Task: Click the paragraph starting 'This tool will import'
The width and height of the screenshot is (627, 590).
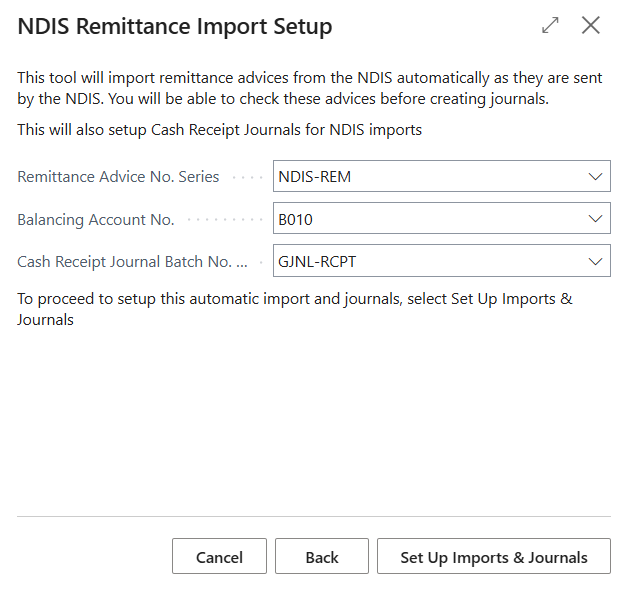Action: click(310, 88)
